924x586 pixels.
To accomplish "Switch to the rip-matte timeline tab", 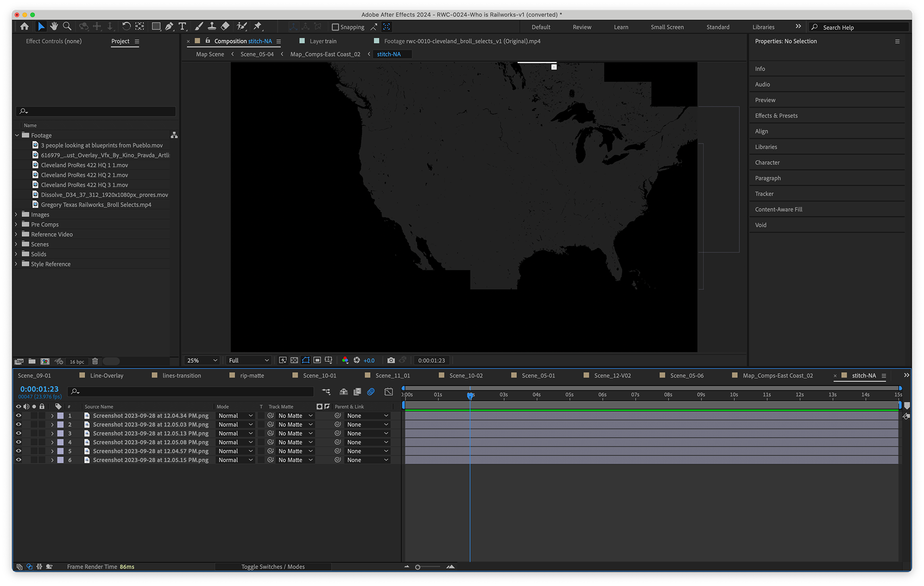I will click(x=252, y=376).
